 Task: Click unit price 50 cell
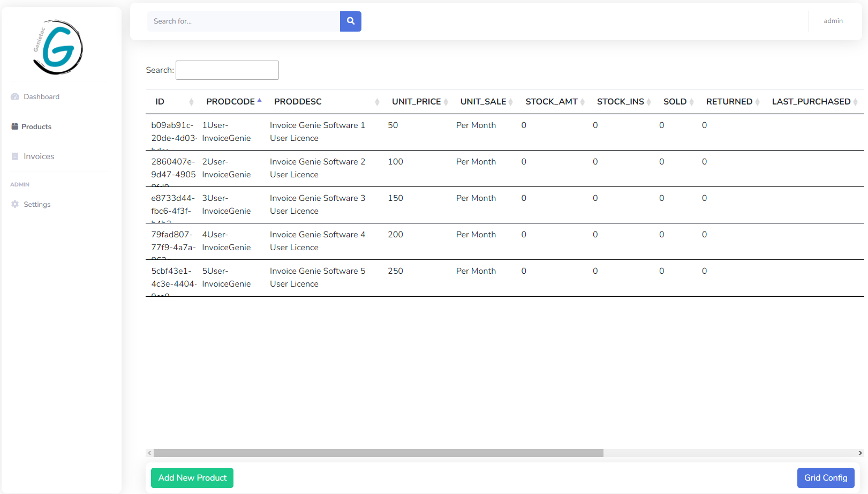tap(393, 125)
